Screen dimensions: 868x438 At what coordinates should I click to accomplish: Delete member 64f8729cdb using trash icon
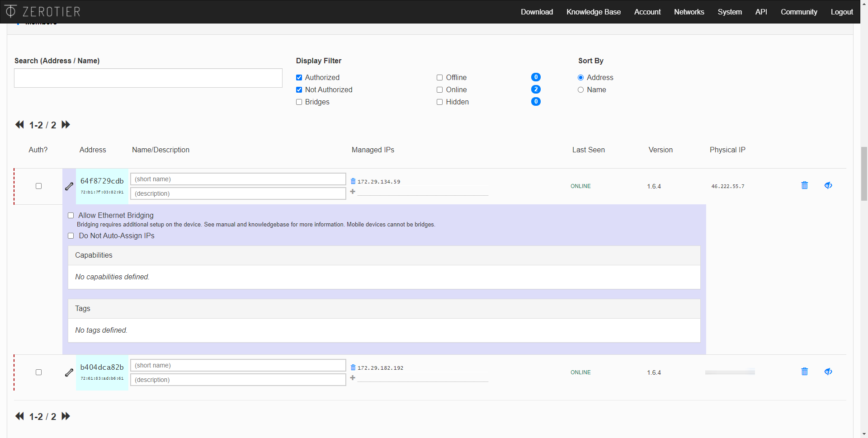pos(804,185)
